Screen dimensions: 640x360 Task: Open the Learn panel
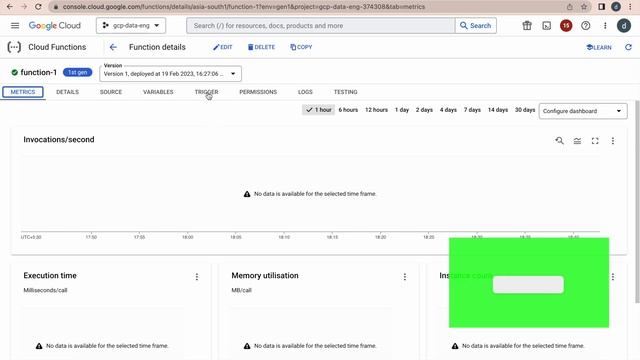(x=599, y=47)
